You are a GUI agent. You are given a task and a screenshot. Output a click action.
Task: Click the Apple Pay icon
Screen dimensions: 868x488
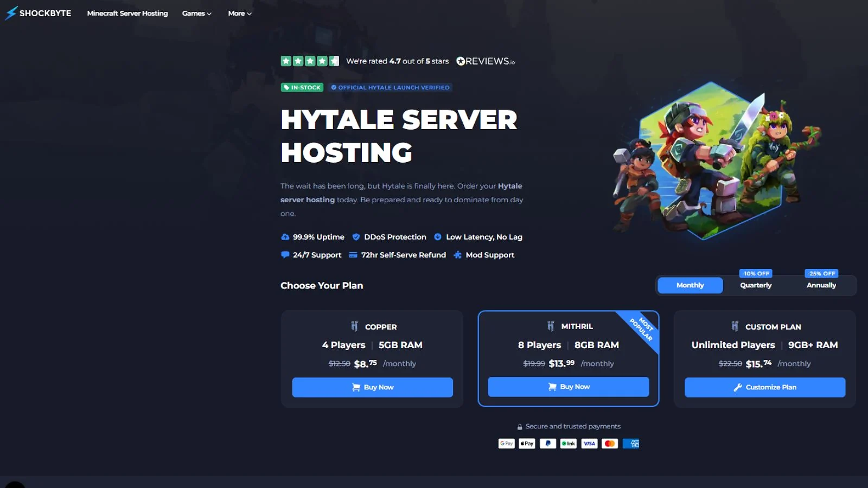click(x=527, y=444)
